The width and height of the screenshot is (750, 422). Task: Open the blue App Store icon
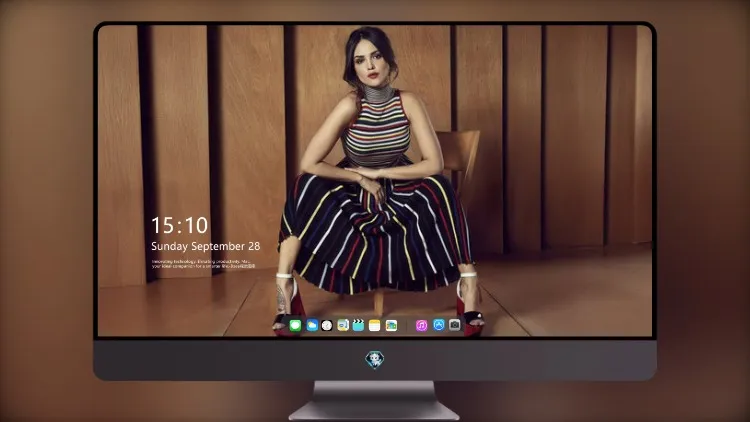point(439,325)
